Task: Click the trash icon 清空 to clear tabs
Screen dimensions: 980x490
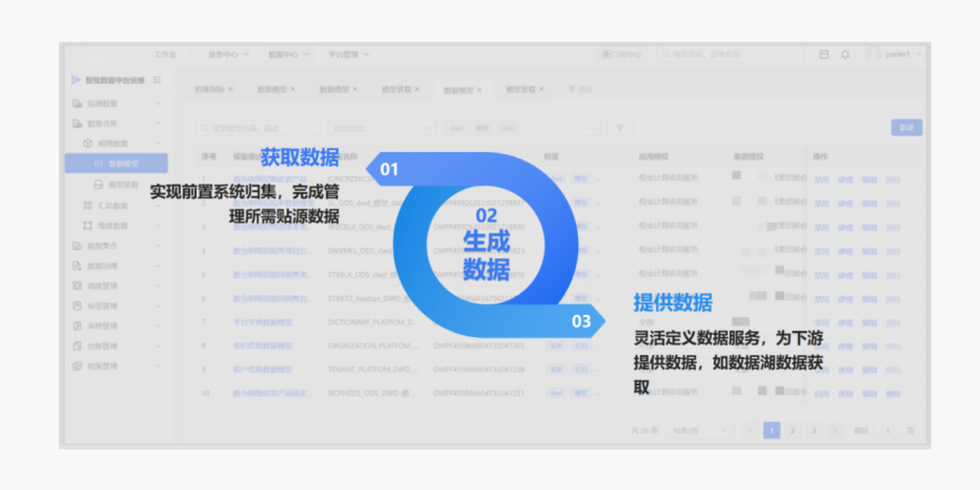Action: point(572,89)
